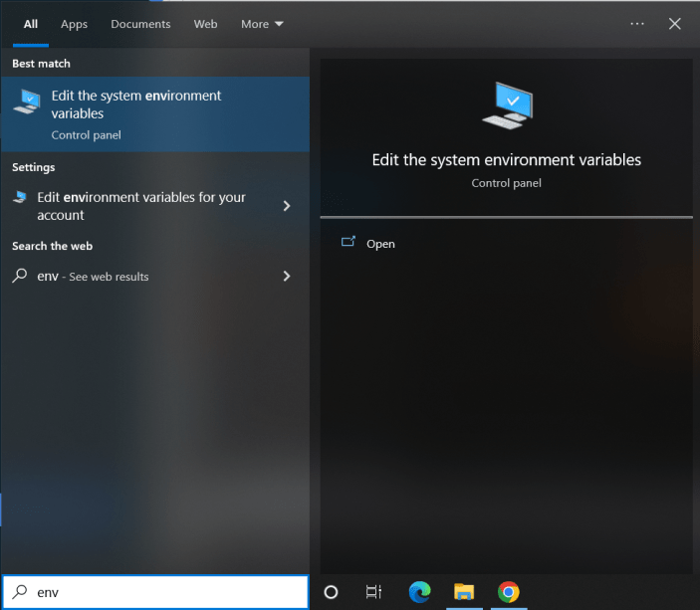Open File Explorer from the taskbar
Viewport: 700px width, 610px height.
click(x=464, y=592)
